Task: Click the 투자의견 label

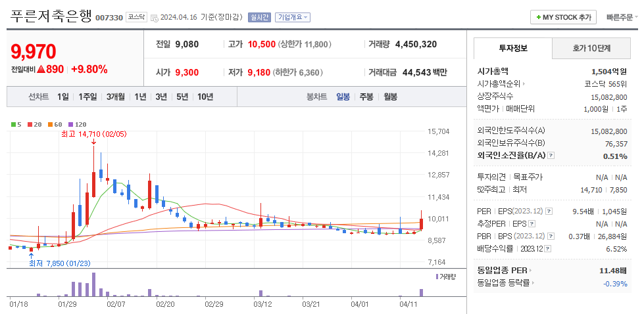Action: coord(491,177)
